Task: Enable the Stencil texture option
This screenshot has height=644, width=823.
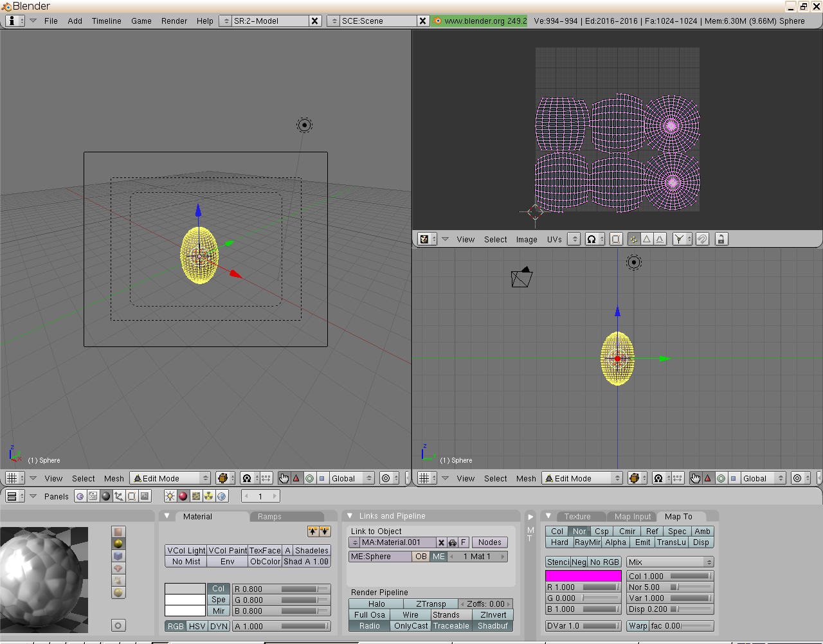Action: tap(558, 561)
